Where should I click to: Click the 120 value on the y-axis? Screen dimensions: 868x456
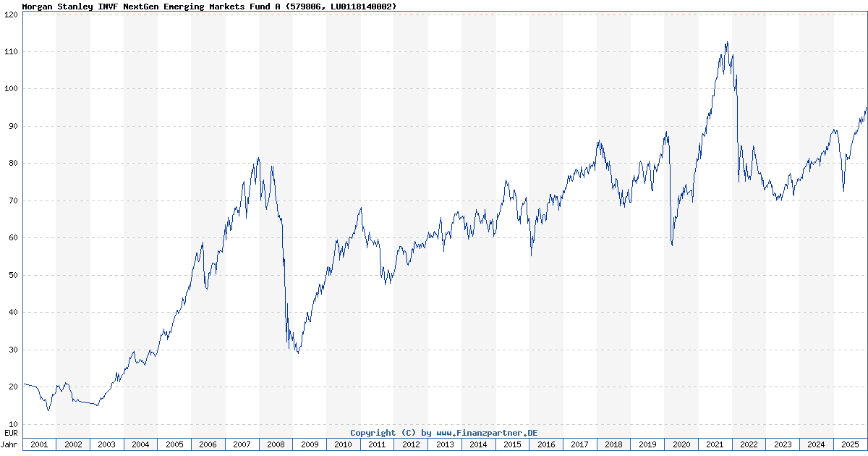[x=10, y=14]
